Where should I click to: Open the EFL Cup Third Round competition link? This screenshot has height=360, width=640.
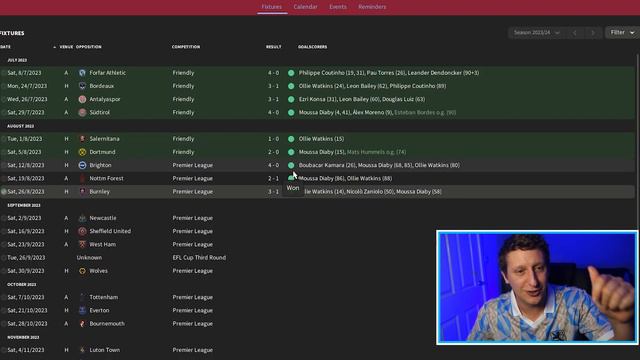199,258
